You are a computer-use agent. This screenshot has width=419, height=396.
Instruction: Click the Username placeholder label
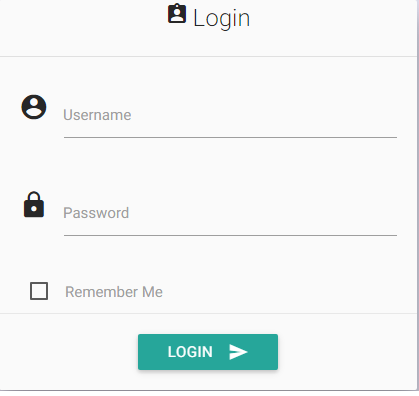pyautogui.click(x=97, y=115)
